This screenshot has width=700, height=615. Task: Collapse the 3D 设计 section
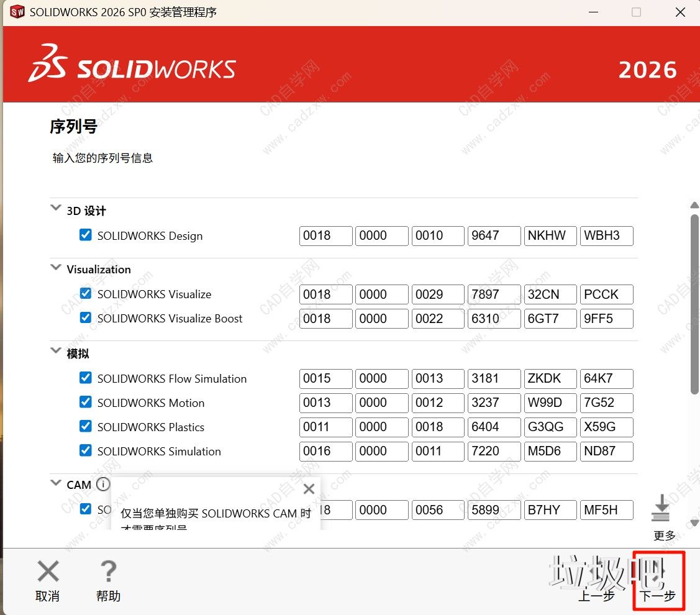tap(55, 207)
